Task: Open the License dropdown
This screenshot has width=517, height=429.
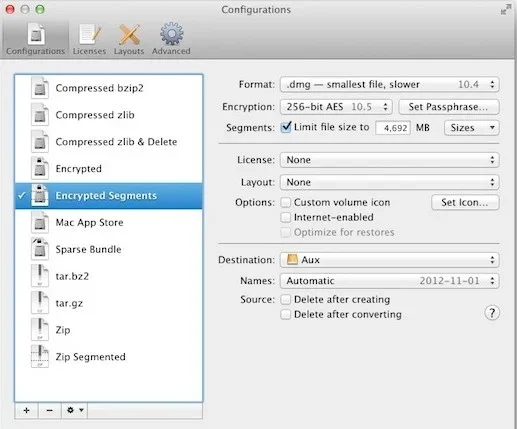Action: point(389,160)
